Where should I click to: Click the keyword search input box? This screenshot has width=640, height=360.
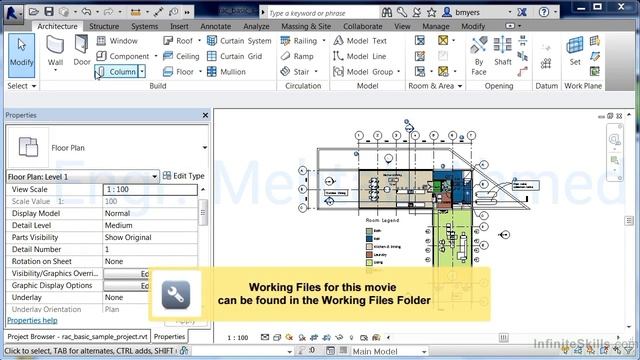pos(322,13)
